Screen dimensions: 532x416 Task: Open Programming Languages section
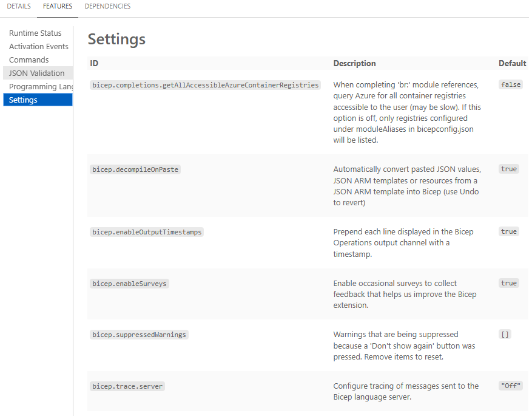(36, 86)
